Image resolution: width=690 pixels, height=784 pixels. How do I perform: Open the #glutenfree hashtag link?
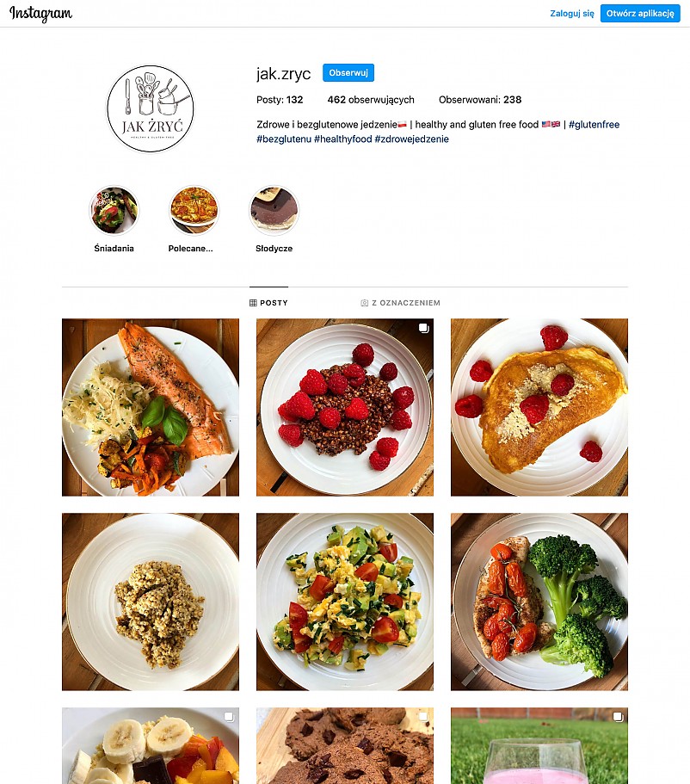point(594,125)
